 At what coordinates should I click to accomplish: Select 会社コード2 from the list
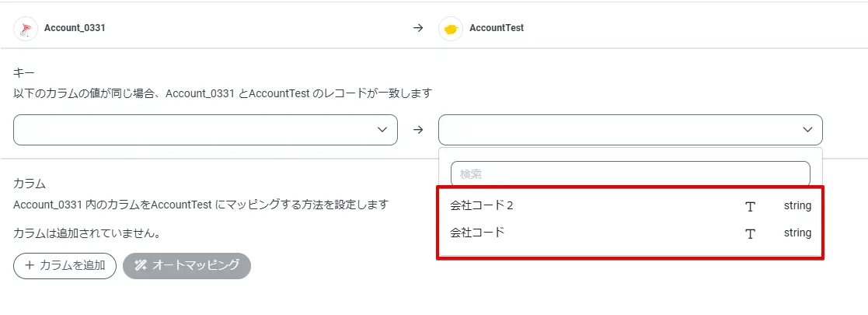tap(482, 206)
